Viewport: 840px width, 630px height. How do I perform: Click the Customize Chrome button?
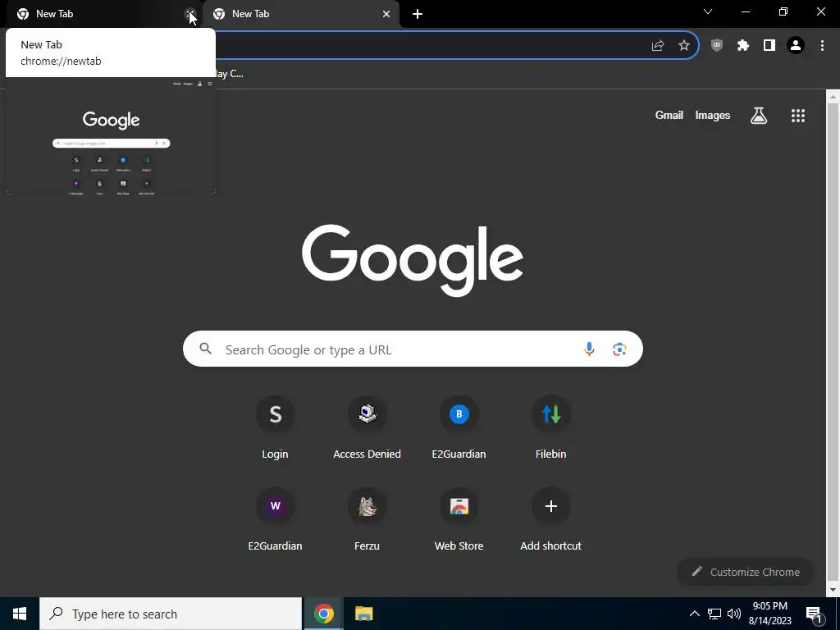(x=746, y=572)
